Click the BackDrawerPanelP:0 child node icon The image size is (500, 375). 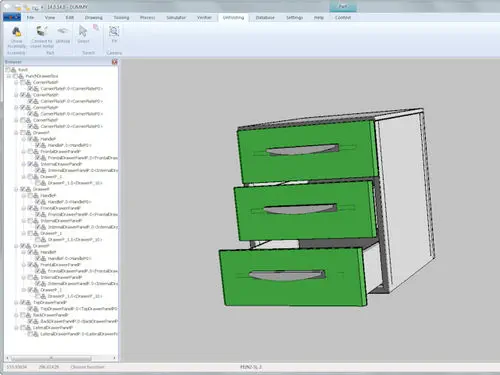click(36, 321)
